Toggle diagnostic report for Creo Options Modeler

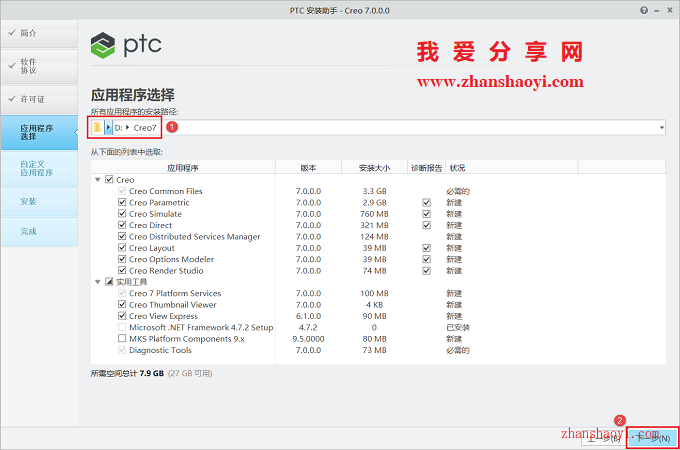pos(427,259)
